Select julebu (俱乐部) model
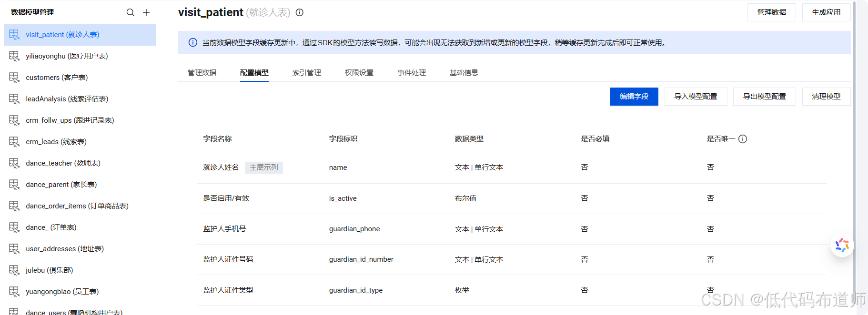The width and height of the screenshot is (868, 315). (x=80, y=270)
